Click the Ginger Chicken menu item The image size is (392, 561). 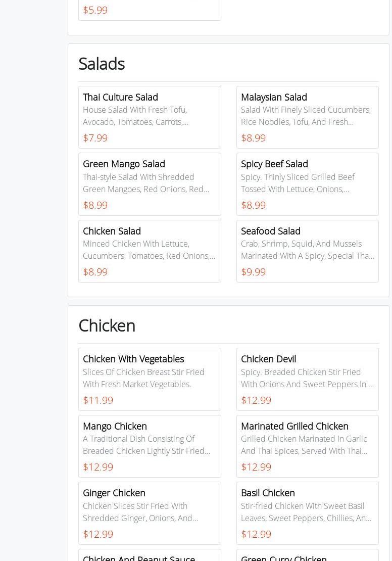[150, 513]
